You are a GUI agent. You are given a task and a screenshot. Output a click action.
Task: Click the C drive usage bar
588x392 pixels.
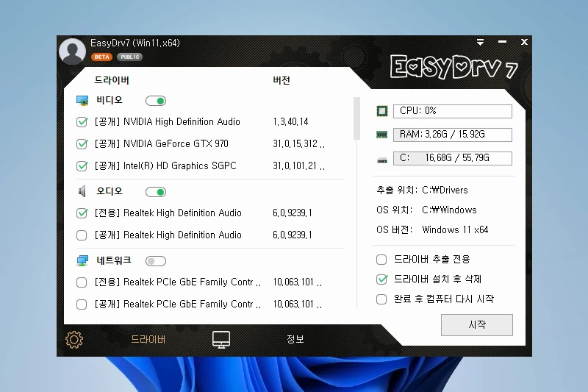click(452, 158)
